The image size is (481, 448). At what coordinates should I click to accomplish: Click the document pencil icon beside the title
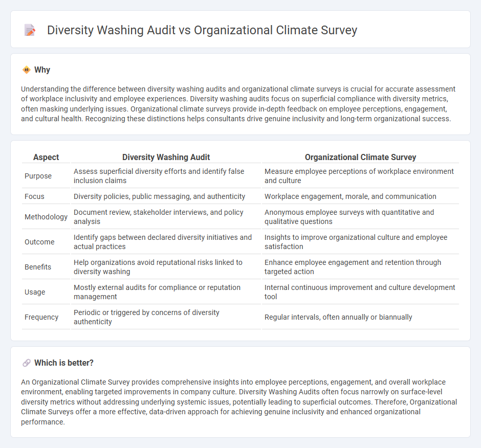tap(30, 30)
